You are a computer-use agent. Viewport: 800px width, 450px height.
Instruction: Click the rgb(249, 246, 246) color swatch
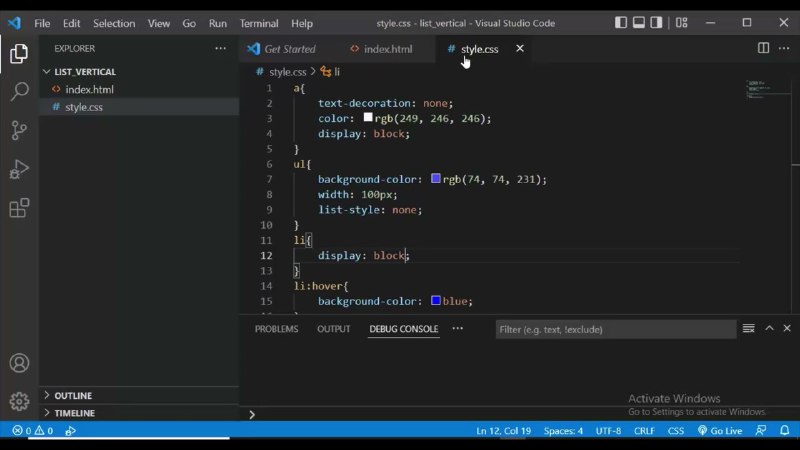click(367, 117)
